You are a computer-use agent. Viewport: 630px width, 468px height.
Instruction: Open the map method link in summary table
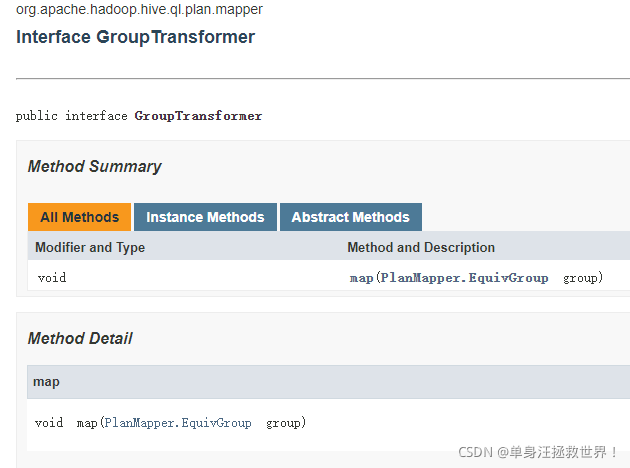[361, 278]
